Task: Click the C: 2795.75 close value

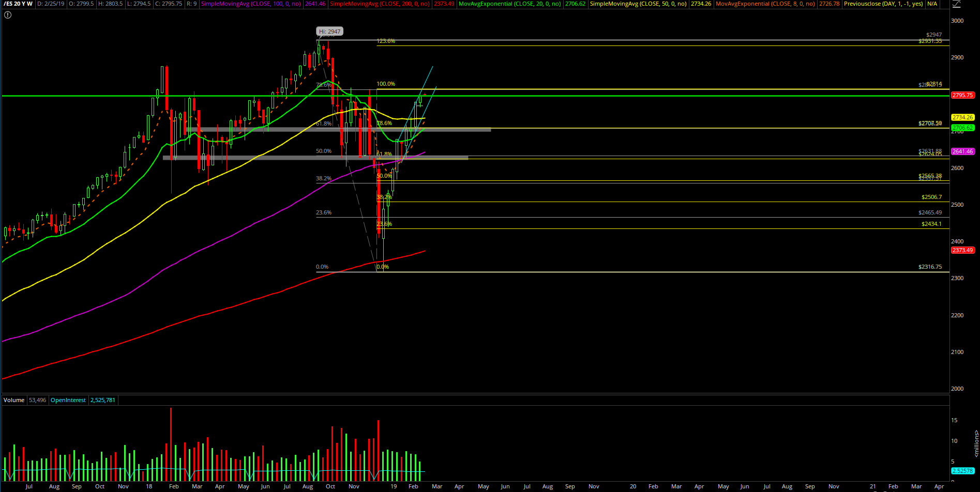Action: click(x=169, y=4)
